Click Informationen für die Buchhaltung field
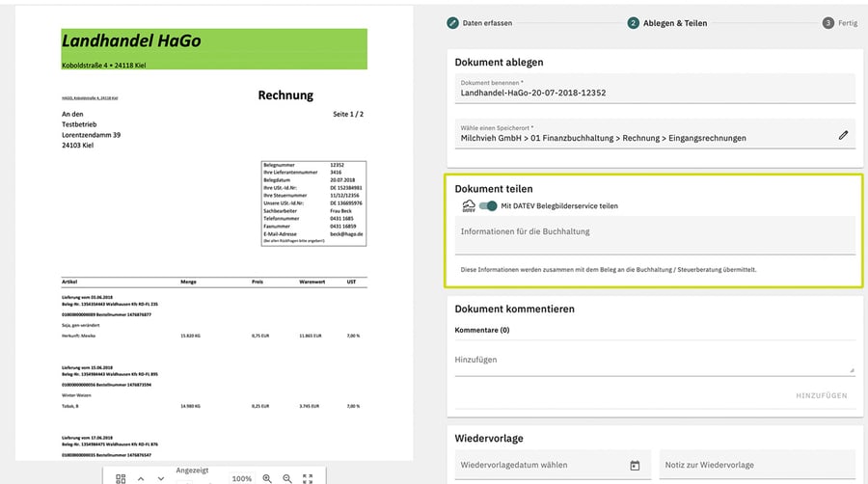868x484 pixels. 655,235
